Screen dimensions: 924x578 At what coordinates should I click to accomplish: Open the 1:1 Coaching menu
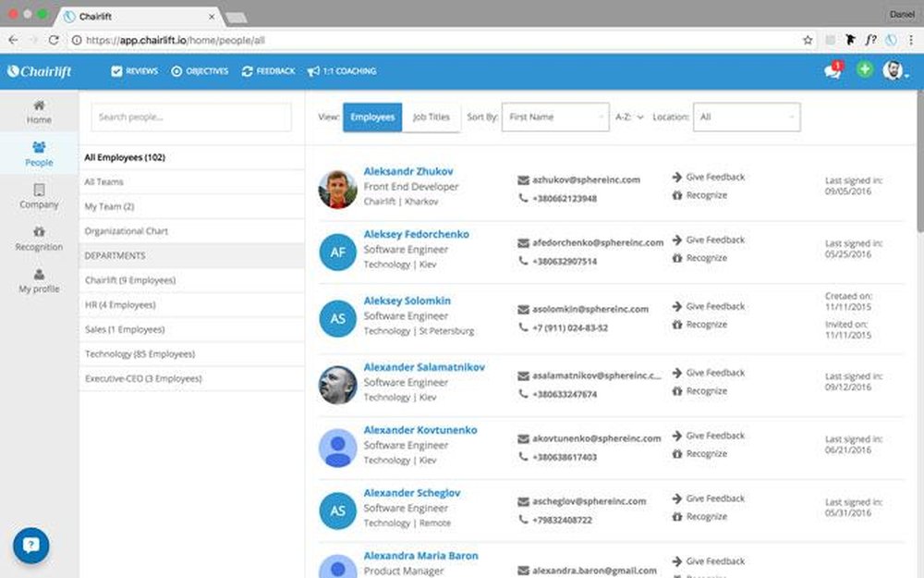pos(342,71)
